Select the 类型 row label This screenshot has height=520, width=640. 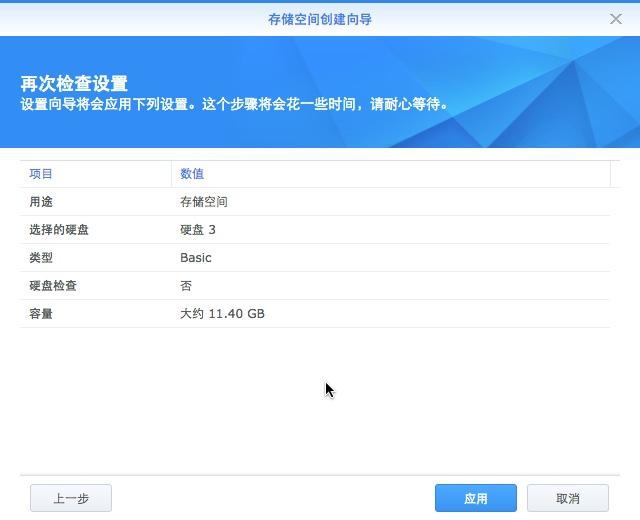click(x=41, y=258)
